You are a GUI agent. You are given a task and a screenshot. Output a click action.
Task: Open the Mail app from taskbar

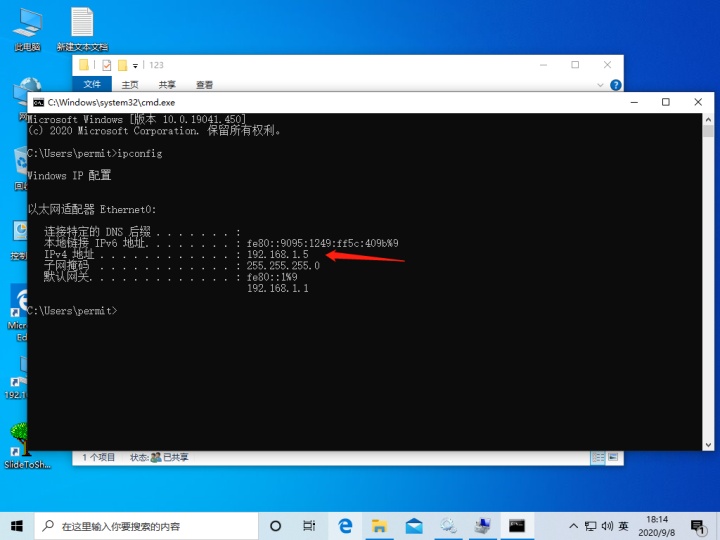[x=414, y=526]
